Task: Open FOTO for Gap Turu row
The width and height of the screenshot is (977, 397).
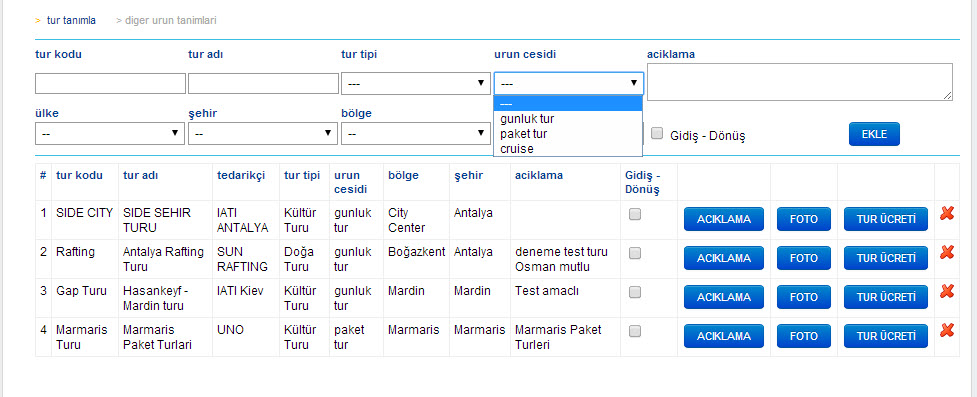Action: point(803,297)
